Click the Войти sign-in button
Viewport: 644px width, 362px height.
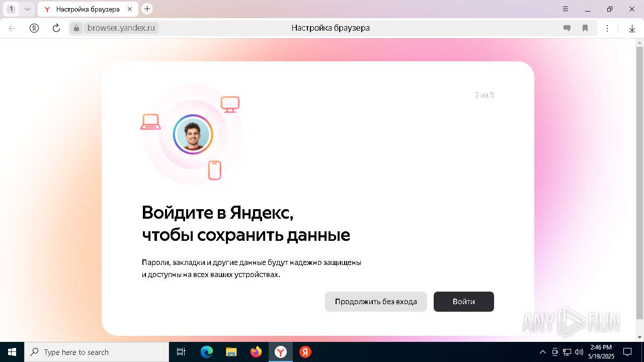point(463,302)
